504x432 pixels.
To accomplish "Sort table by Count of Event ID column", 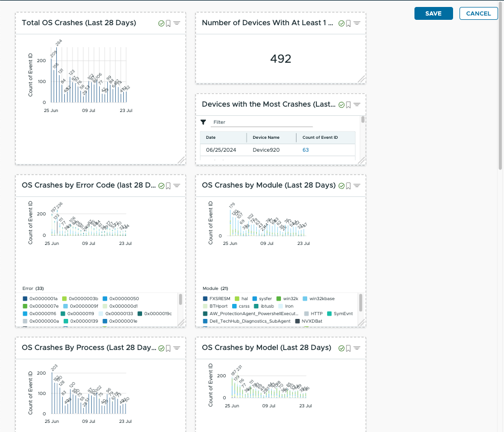I will (320, 138).
